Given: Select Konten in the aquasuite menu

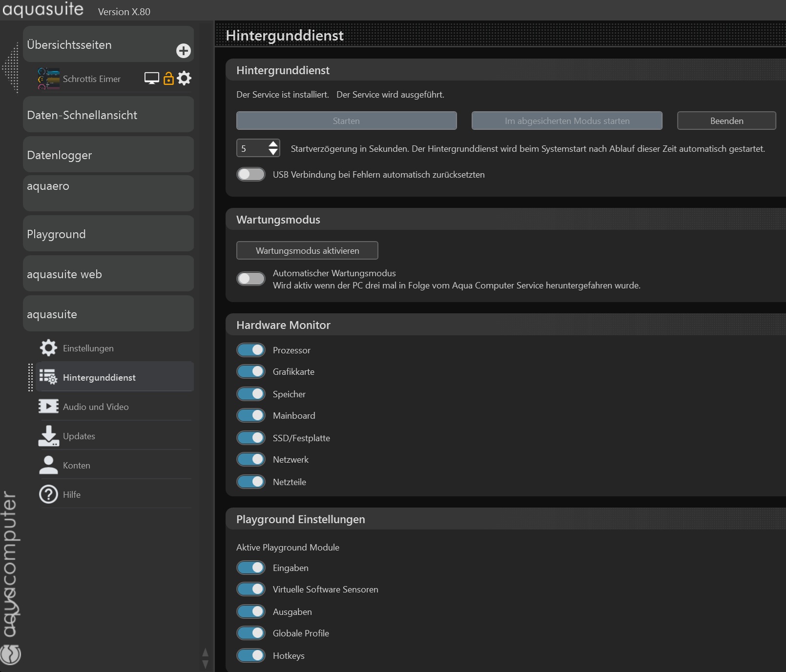Looking at the screenshot, I should 77,465.
